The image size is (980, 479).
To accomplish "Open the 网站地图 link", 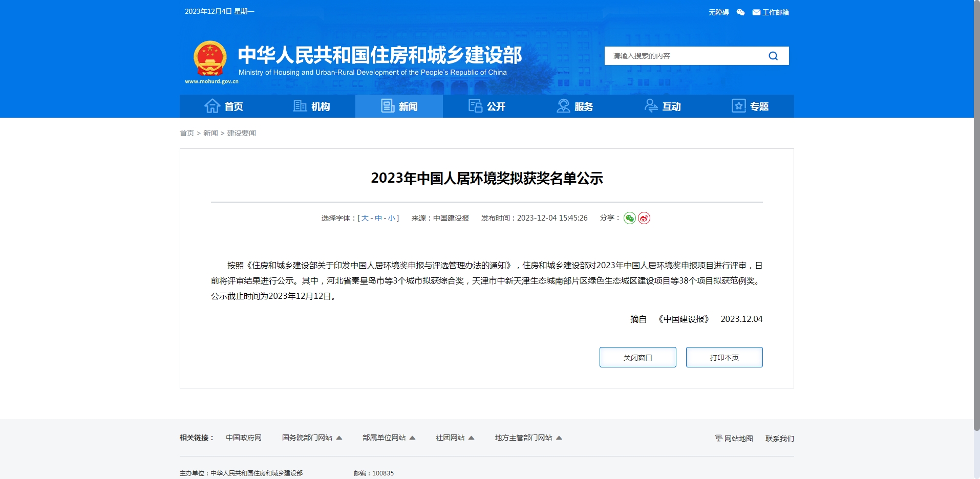I will pos(738,439).
